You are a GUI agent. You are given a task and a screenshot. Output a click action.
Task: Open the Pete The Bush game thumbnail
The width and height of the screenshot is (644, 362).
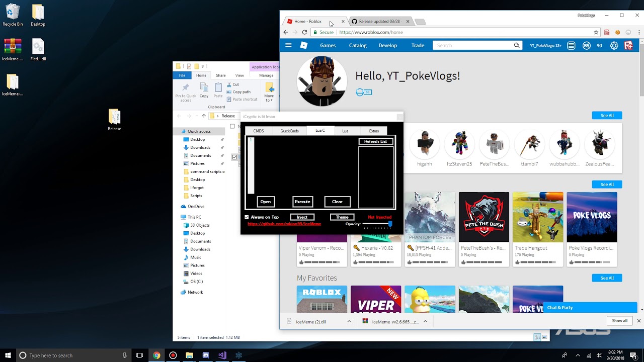484,217
